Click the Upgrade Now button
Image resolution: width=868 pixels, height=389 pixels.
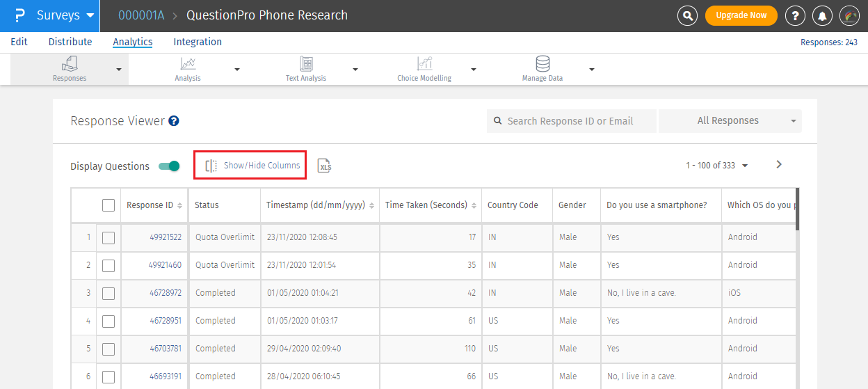point(741,15)
